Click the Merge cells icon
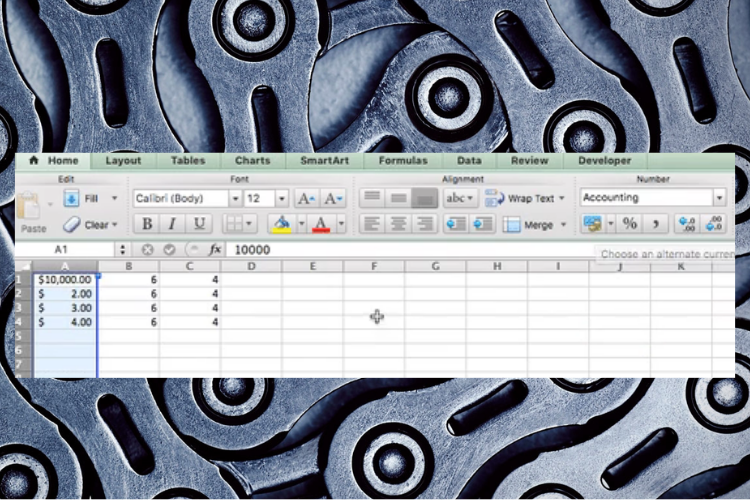The height and width of the screenshot is (500, 750). pyautogui.click(x=511, y=224)
